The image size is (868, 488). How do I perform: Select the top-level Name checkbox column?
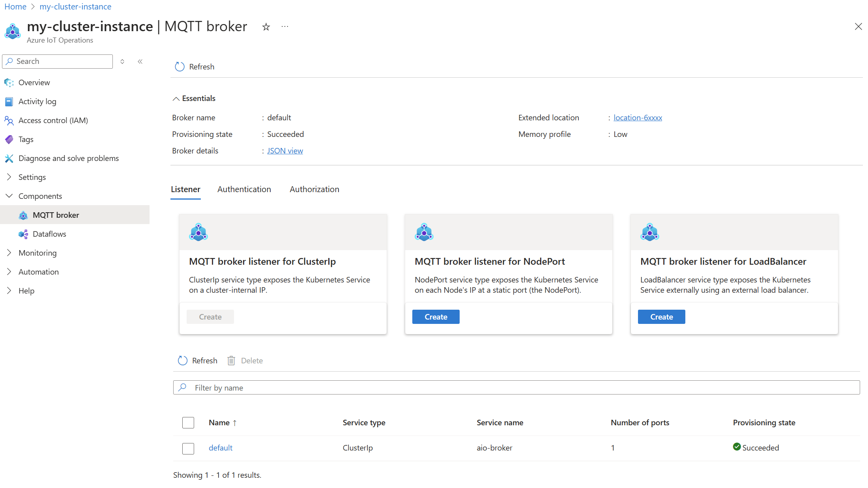[x=188, y=422]
